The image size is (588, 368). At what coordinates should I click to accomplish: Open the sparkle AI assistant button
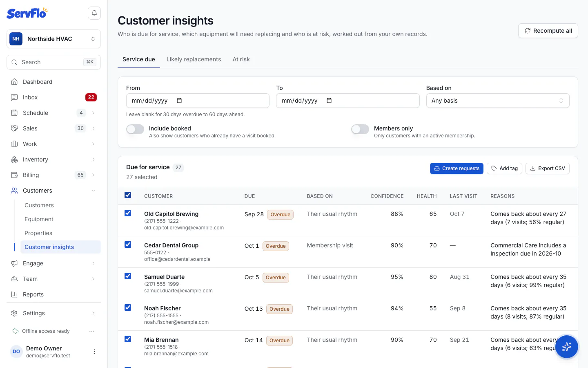point(567,347)
